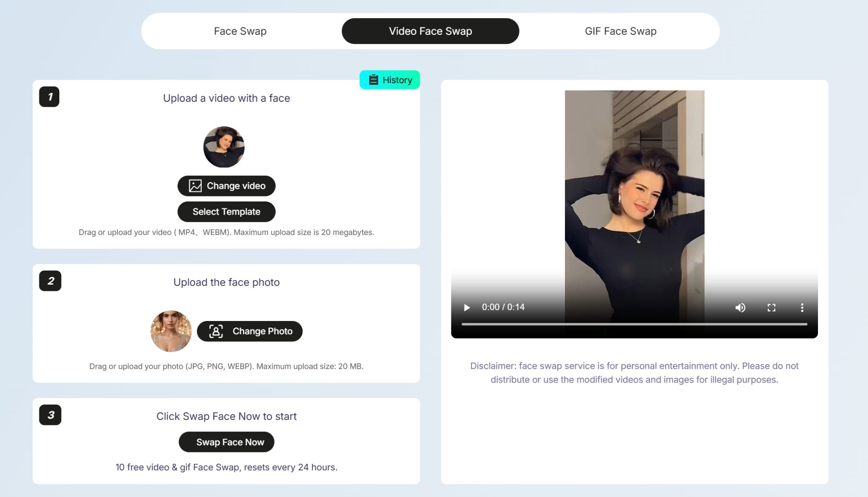This screenshot has height=497, width=868.
Task: Seek on the video progress bar
Action: point(634,324)
